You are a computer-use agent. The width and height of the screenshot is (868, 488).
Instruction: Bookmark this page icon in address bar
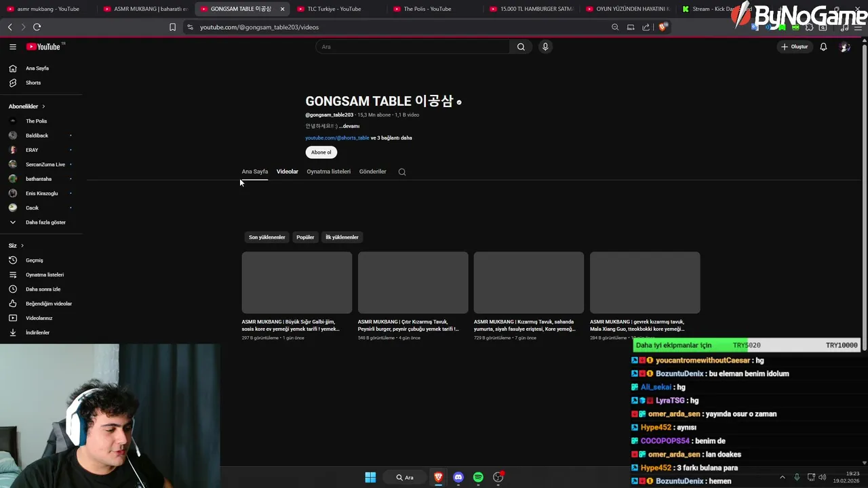point(172,27)
